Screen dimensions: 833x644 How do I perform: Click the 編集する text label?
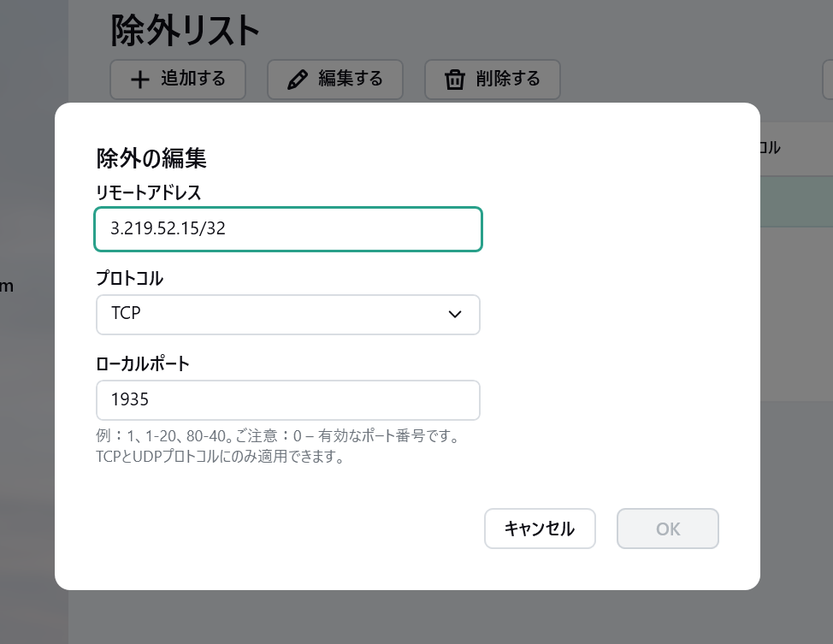pyautogui.click(x=351, y=79)
